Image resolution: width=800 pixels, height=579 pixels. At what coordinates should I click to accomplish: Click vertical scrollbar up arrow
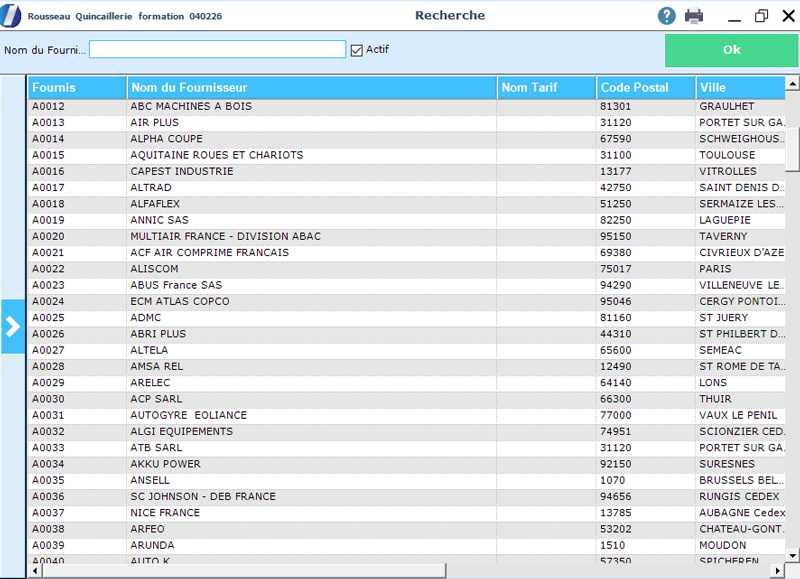tap(792, 83)
